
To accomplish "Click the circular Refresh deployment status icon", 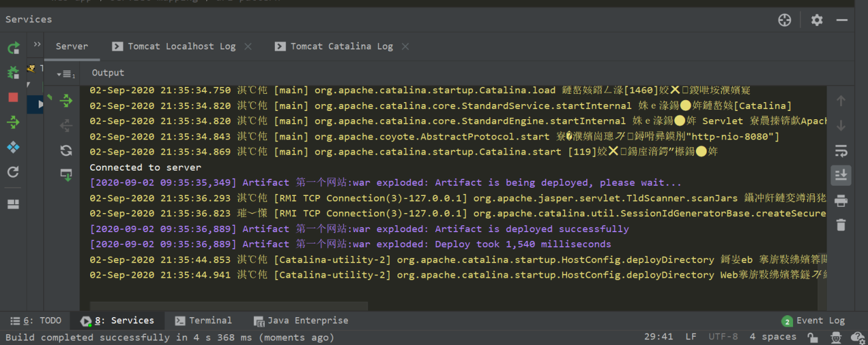I will click(x=66, y=150).
